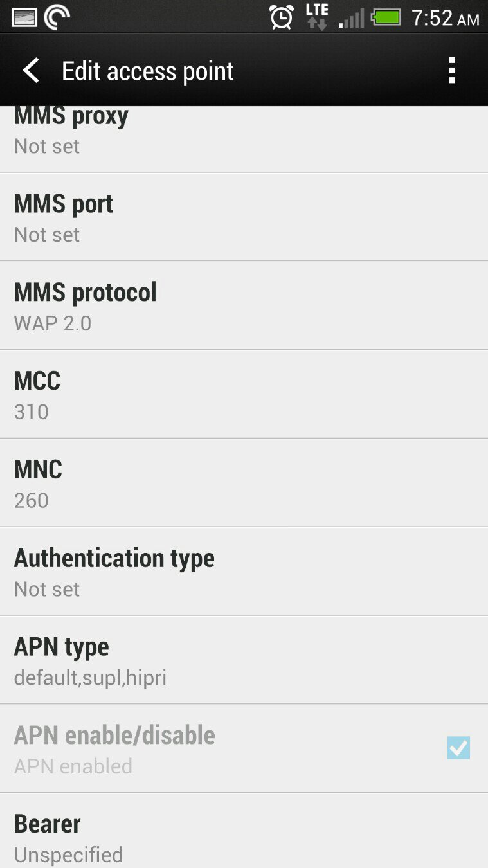Viewport: 488px width, 868px height.
Task: Tap the green battery icon
Action: 386,17
